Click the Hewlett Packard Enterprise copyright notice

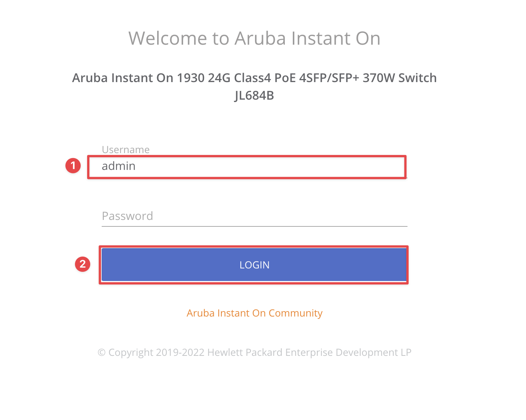click(x=255, y=352)
